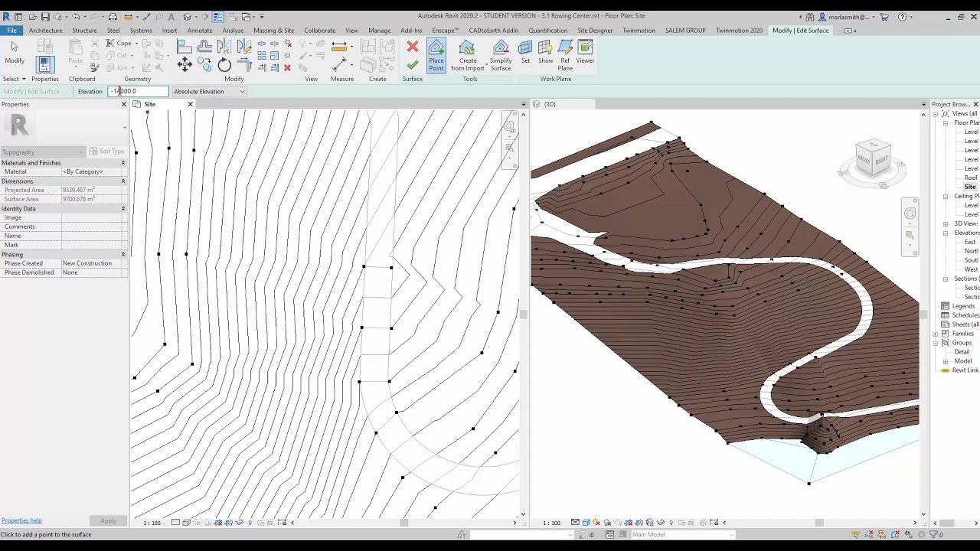Click the Offset tool icon
The height and width of the screenshot is (551, 980).
204,47
